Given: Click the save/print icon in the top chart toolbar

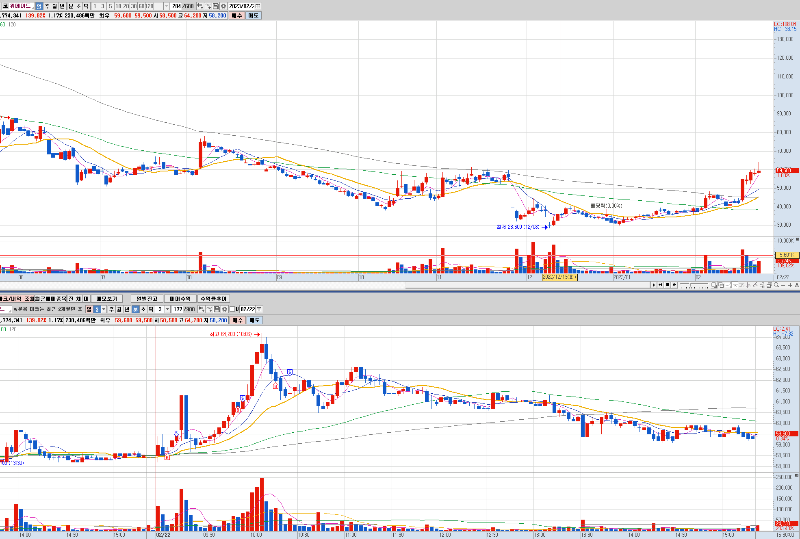Looking at the screenshot, I should pos(215,6).
